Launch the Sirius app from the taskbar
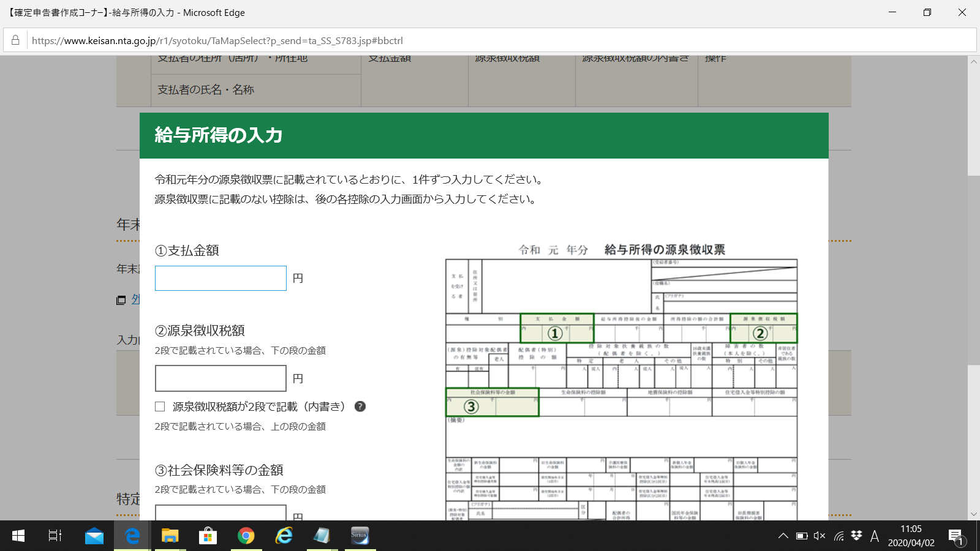The width and height of the screenshot is (980, 551). point(360,536)
